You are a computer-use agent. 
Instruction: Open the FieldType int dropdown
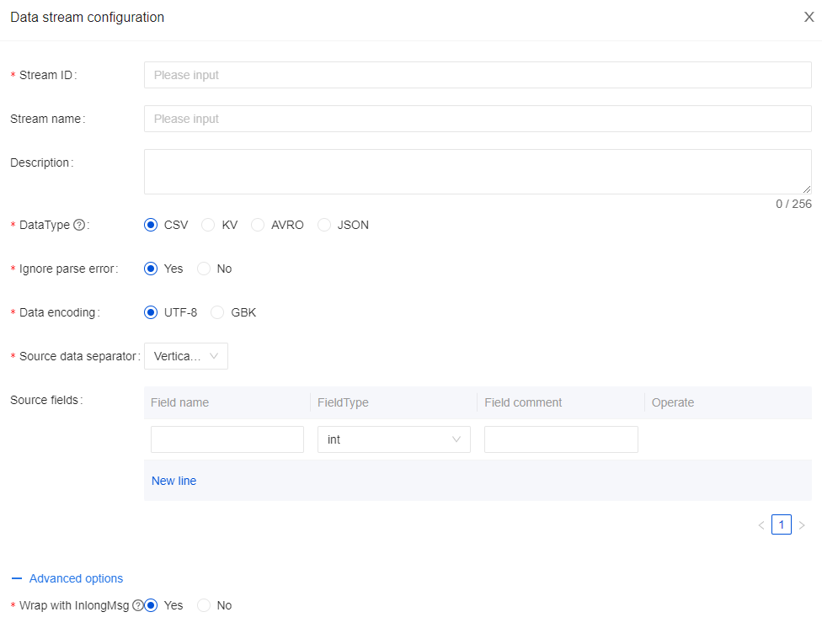click(x=393, y=439)
